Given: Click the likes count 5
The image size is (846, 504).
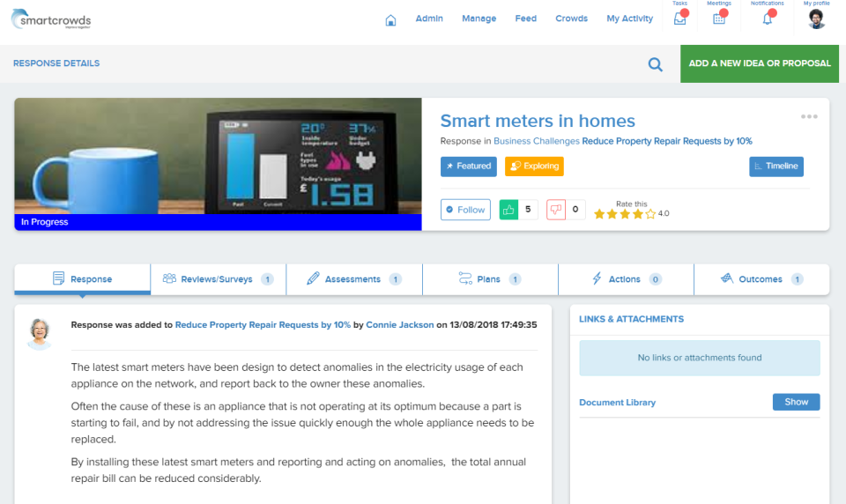Looking at the screenshot, I should point(528,210).
